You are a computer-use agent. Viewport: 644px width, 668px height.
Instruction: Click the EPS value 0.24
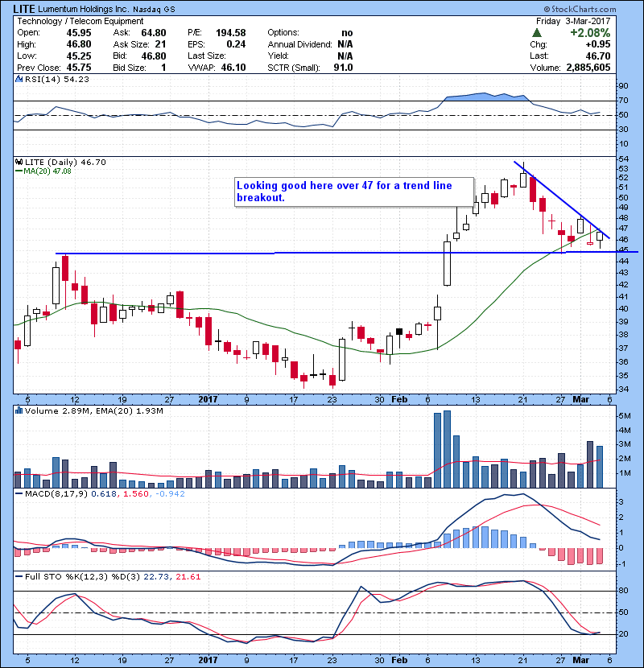tap(236, 44)
